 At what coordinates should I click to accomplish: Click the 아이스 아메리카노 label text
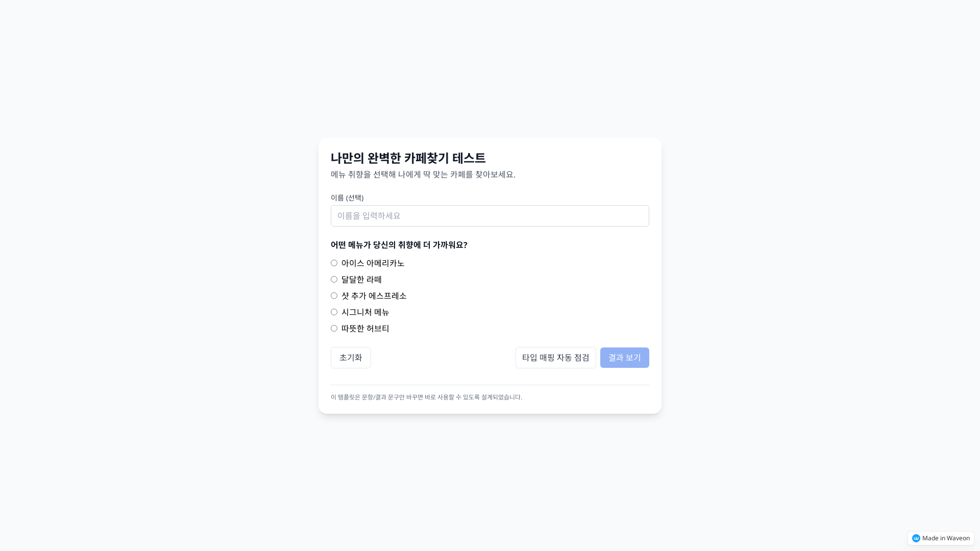click(372, 263)
